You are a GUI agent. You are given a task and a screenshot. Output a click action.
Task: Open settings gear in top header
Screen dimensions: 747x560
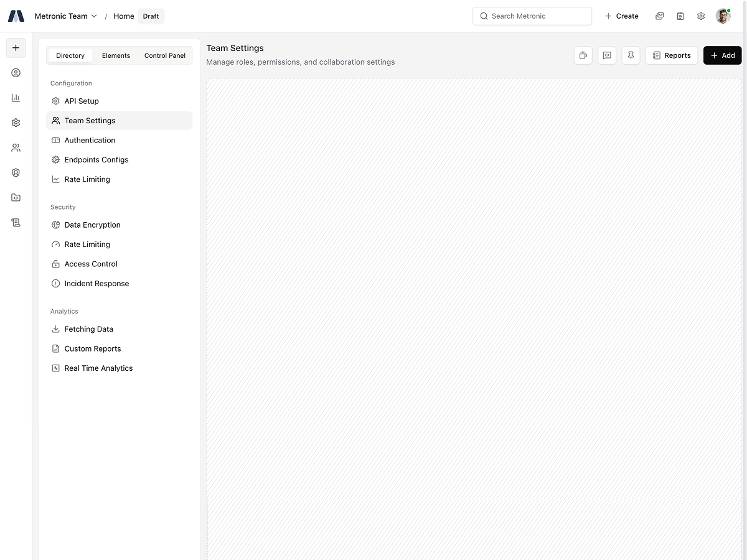(x=701, y=16)
